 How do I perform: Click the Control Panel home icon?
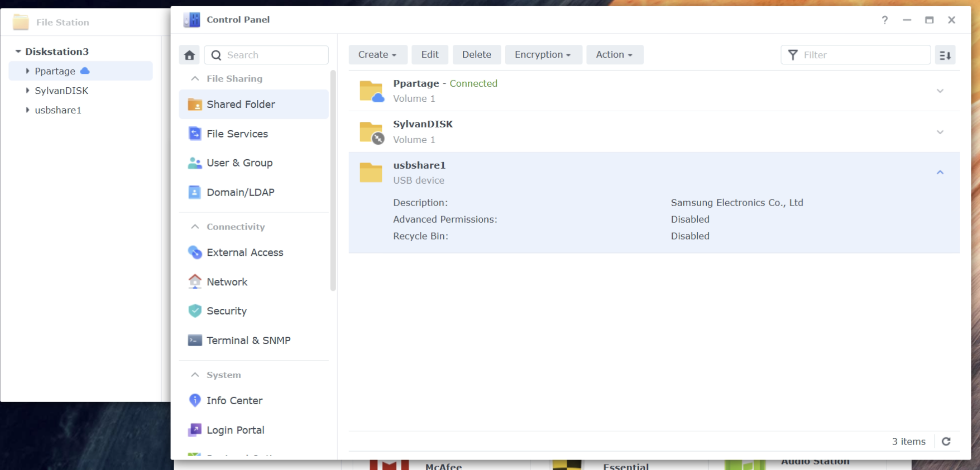point(189,55)
